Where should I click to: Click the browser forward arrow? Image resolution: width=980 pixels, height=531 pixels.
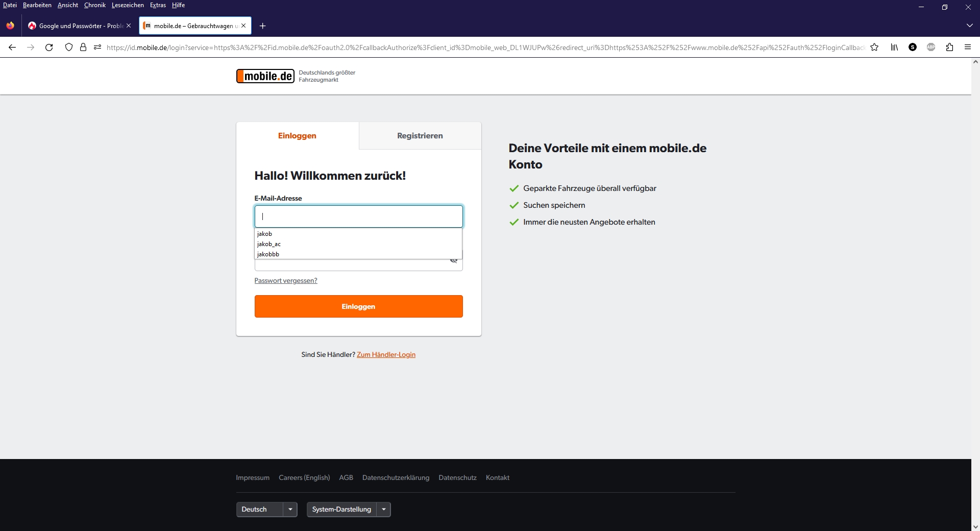click(31, 47)
